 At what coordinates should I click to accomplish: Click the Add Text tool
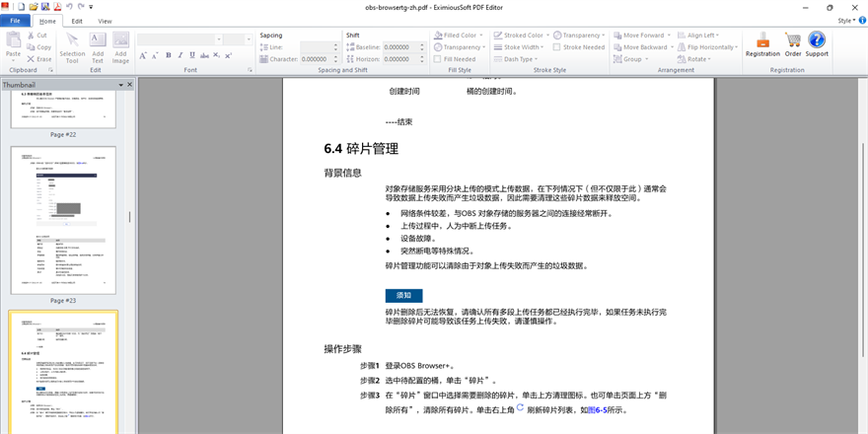pyautogui.click(x=98, y=46)
